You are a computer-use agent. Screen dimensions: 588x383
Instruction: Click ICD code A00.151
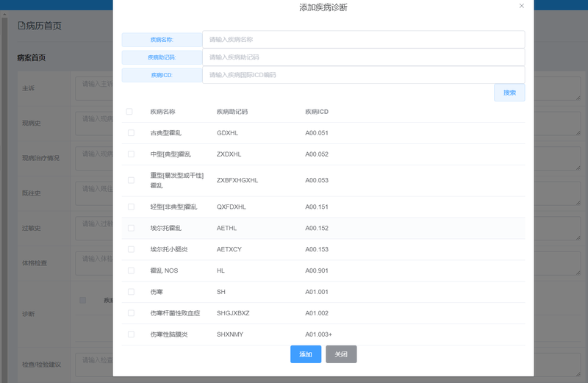pyautogui.click(x=317, y=207)
